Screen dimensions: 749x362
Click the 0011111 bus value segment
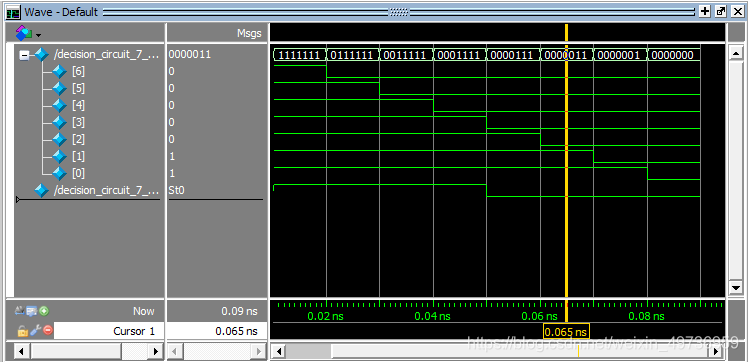407,54
